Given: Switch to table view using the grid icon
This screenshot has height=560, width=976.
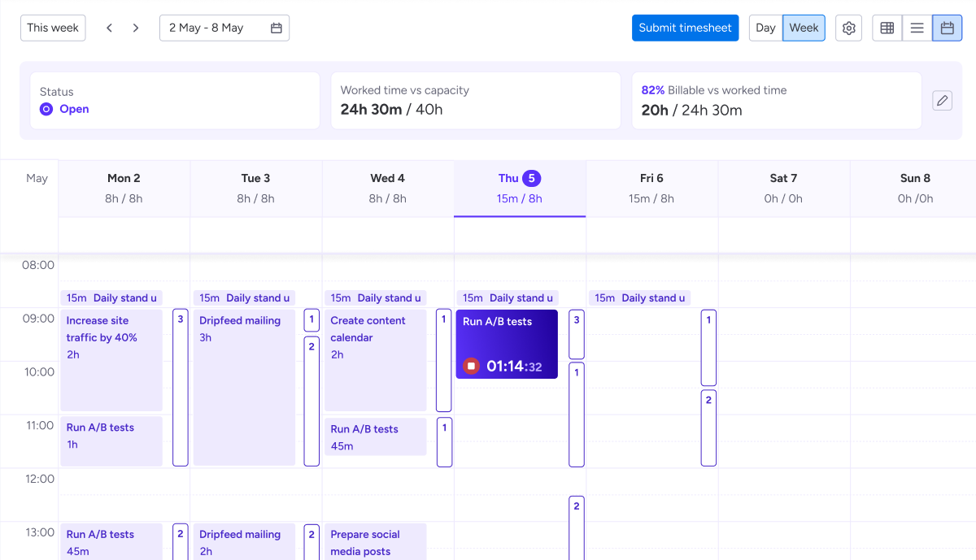Looking at the screenshot, I should [887, 28].
